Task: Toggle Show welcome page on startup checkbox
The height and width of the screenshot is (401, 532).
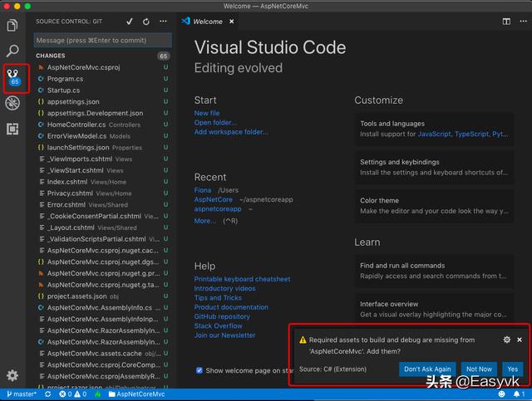Action: 199,370
